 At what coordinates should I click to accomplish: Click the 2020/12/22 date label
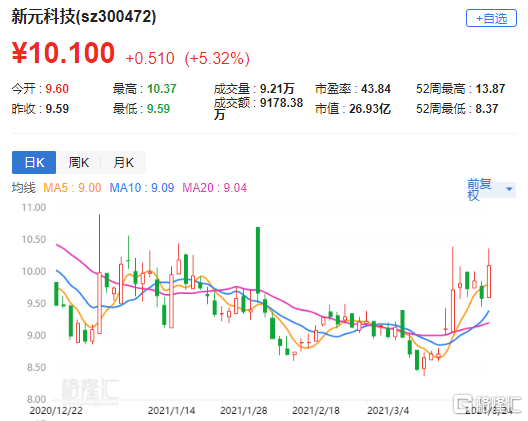(56, 411)
